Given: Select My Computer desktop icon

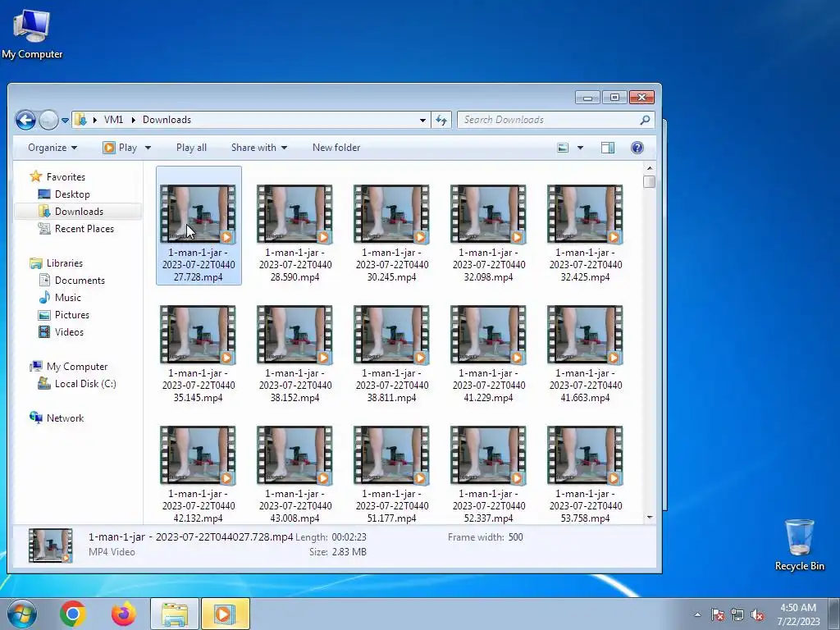Looking at the screenshot, I should click(32, 34).
